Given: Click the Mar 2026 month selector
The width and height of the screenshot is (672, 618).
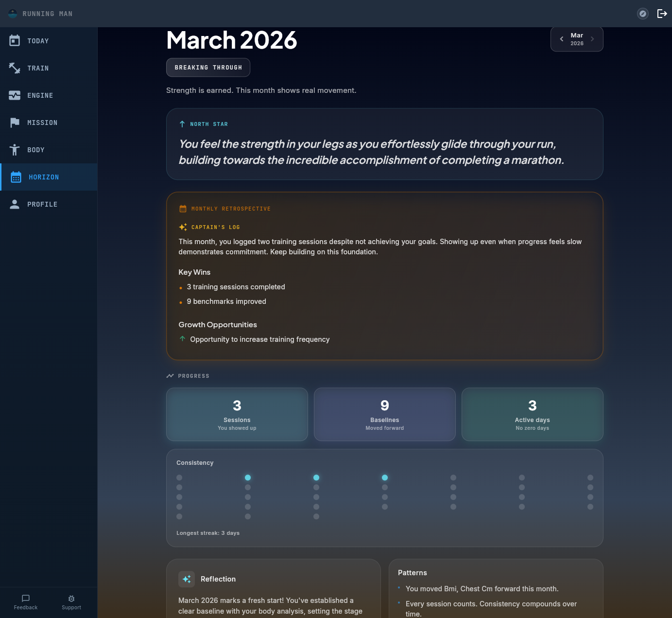Looking at the screenshot, I should pos(577,39).
